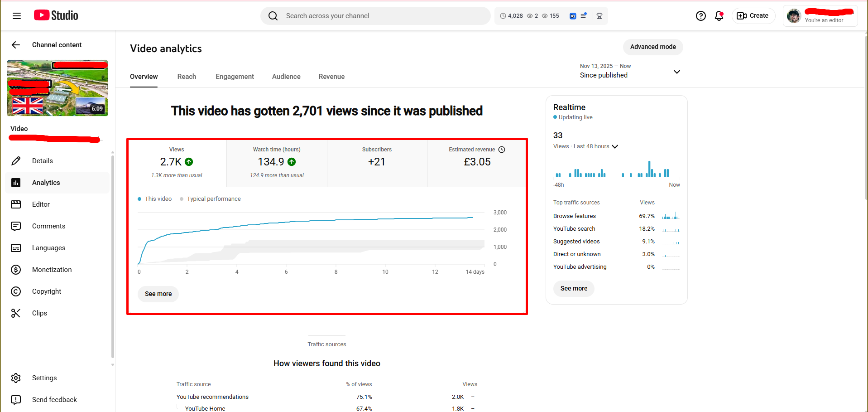Open the notifications bell

pyautogui.click(x=719, y=16)
